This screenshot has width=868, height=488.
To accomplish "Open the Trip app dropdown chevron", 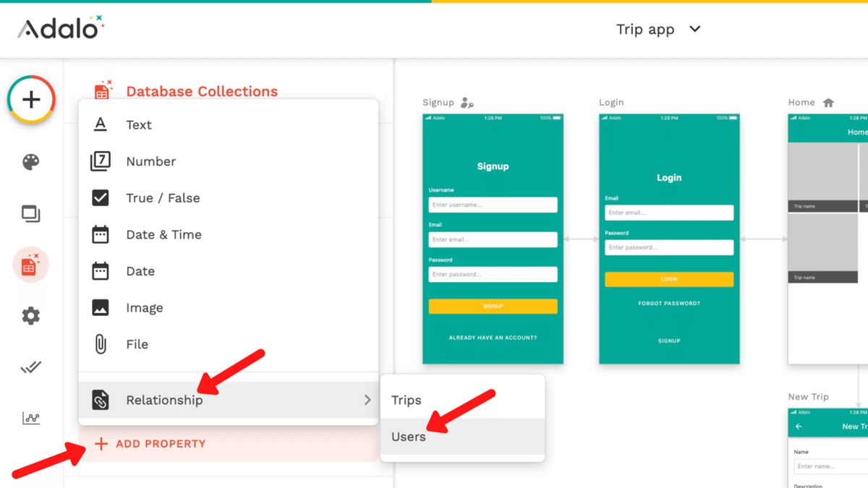I will point(695,29).
